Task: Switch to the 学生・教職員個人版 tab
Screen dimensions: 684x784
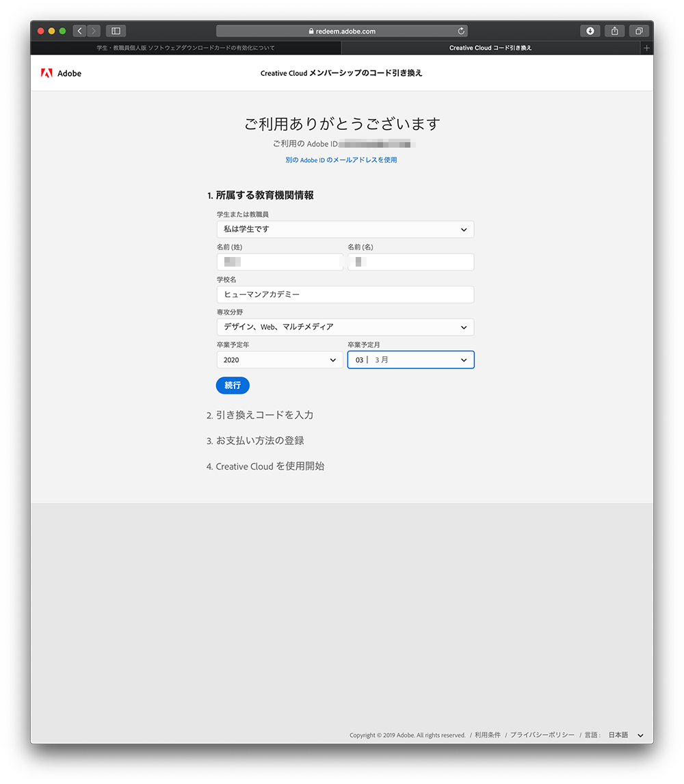Action: (185, 48)
